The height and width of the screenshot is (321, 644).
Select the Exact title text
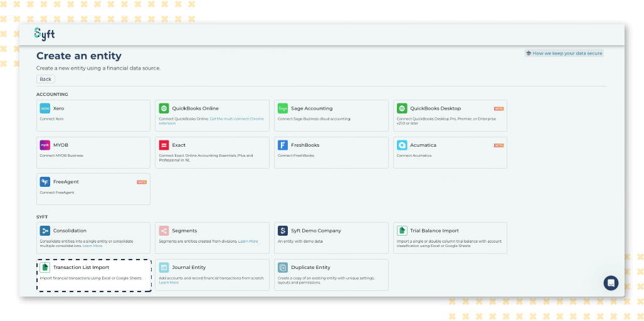tap(179, 145)
